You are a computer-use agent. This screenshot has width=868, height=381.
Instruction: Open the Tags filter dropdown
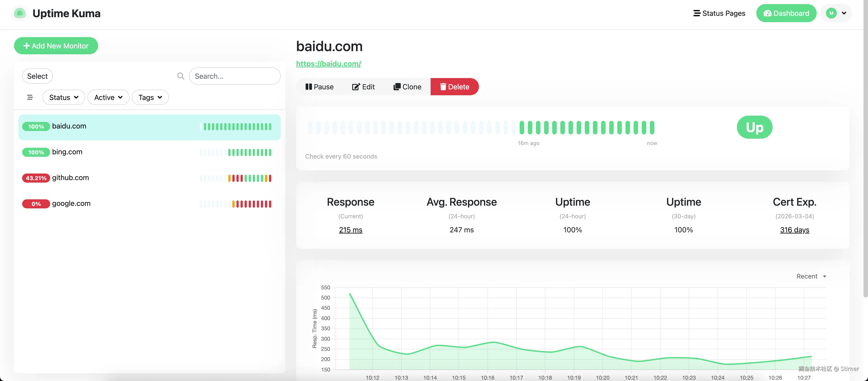(x=150, y=98)
